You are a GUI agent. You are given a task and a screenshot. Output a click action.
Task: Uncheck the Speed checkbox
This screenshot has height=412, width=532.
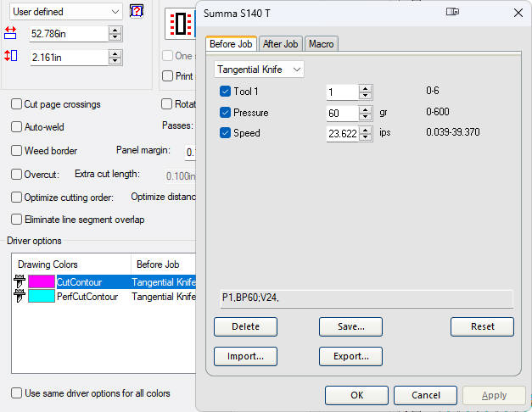coord(225,132)
